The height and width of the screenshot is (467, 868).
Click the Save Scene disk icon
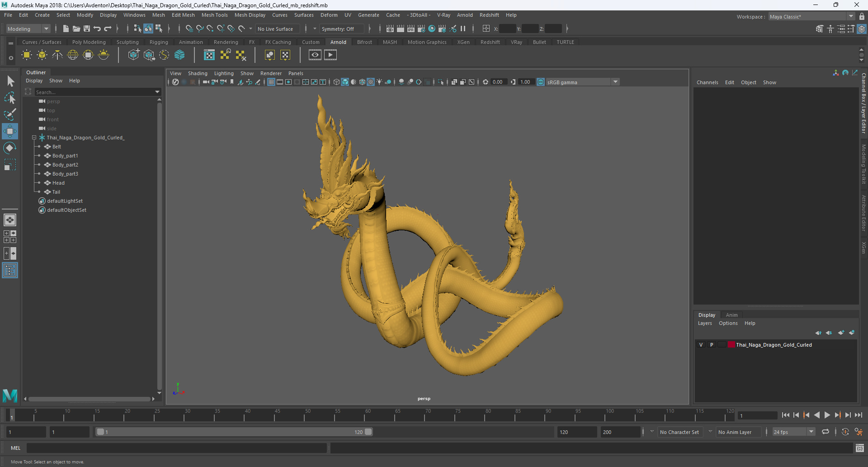point(87,29)
